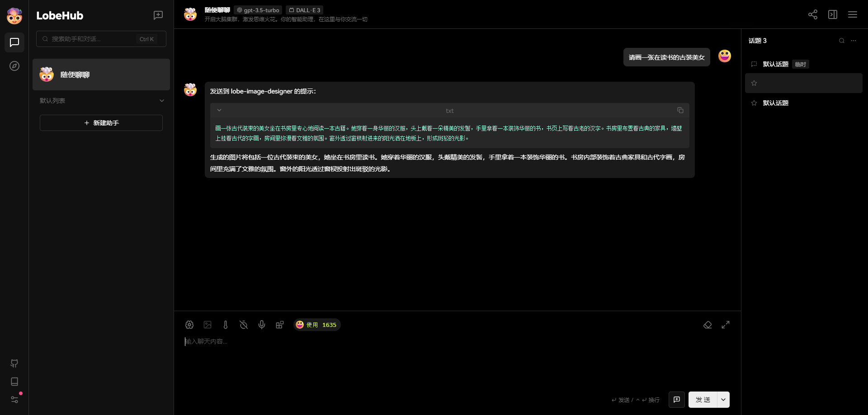Click the DALL·E 3 plugin tag

tap(304, 10)
